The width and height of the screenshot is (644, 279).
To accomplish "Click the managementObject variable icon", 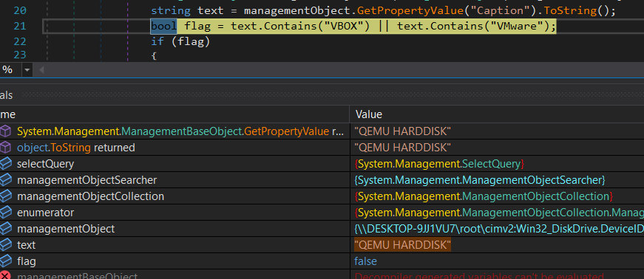I will click(5, 229).
